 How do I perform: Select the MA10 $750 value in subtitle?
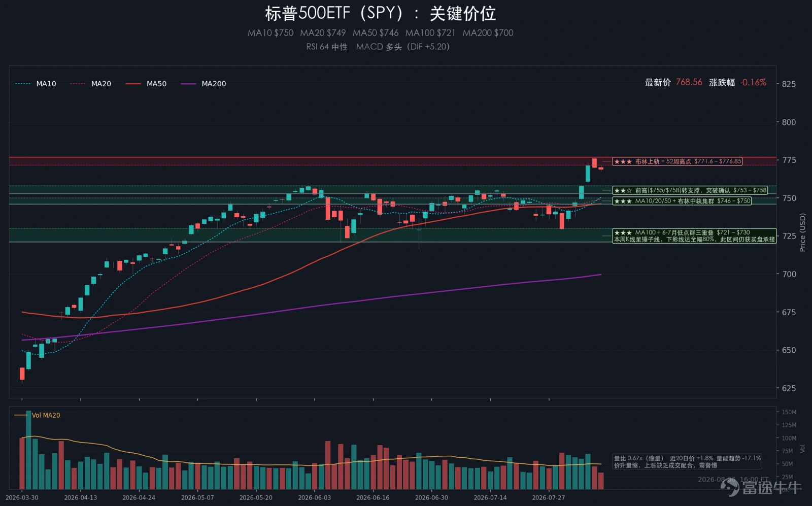tap(270, 33)
